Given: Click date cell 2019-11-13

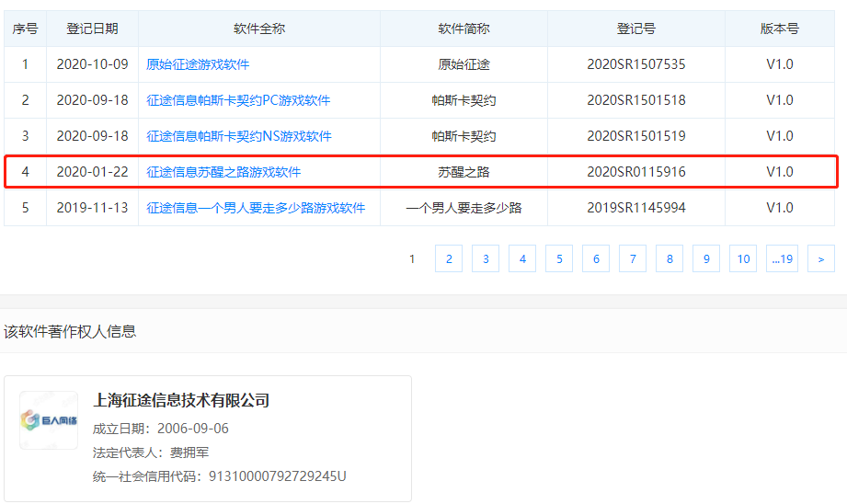Looking at the screenshot, I should [92, 208].
